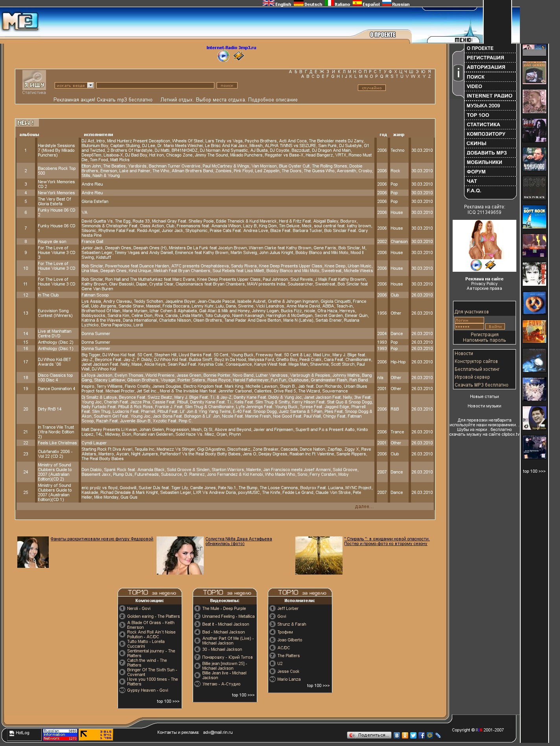
Task: Go to ФОРУМ in sidebar menu
Action: pos(476,172)
